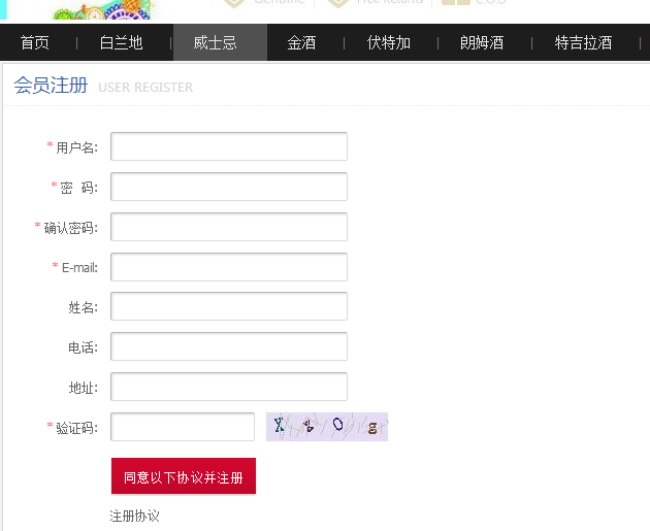This screenshot has height=531, width=650.
Task: Click the 验证码 field label
Action: (x=77, y=428)
